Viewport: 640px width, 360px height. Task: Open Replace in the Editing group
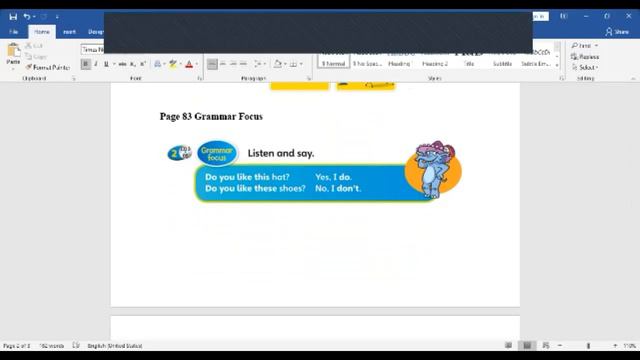tap(585, 57)
